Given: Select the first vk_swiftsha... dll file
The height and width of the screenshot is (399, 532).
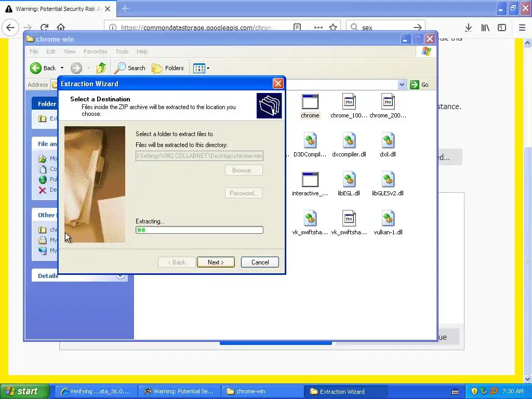Looking at the screenshot, I should pos(310,222).
